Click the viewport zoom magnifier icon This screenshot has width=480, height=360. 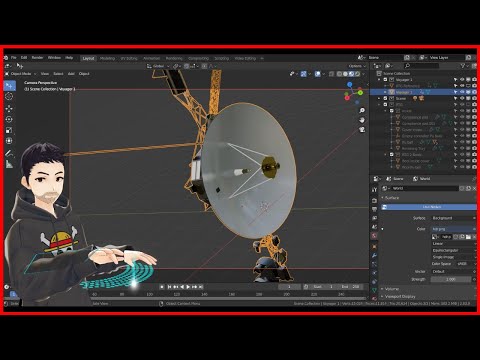[x=362, y=110]
